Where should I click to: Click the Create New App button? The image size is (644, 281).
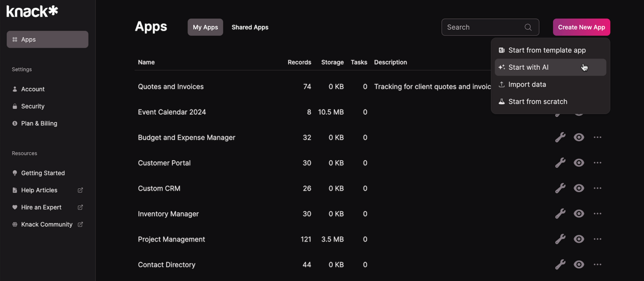click(x=581, y=27)
